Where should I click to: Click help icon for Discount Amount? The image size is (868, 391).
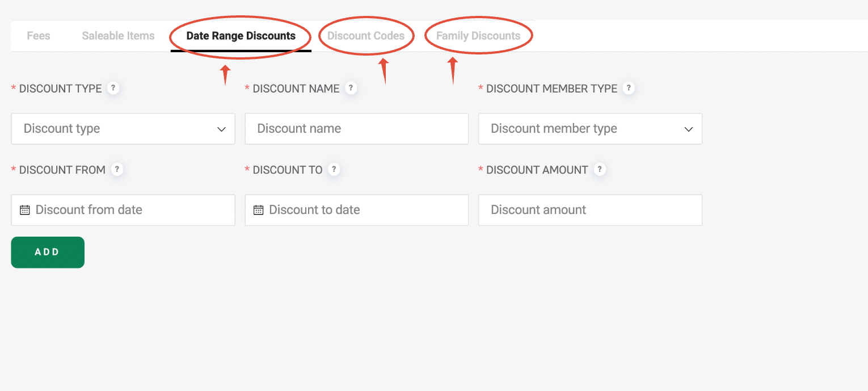click(x=600, y=170)
